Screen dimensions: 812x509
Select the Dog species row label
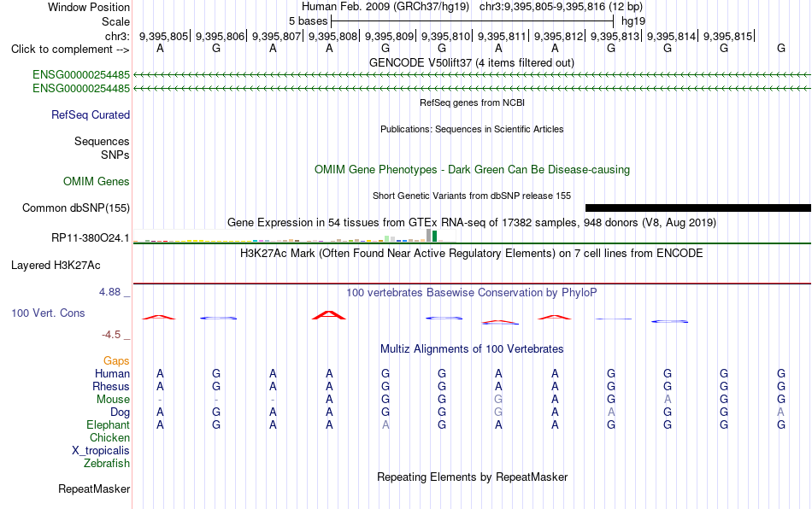click(121, 412)
